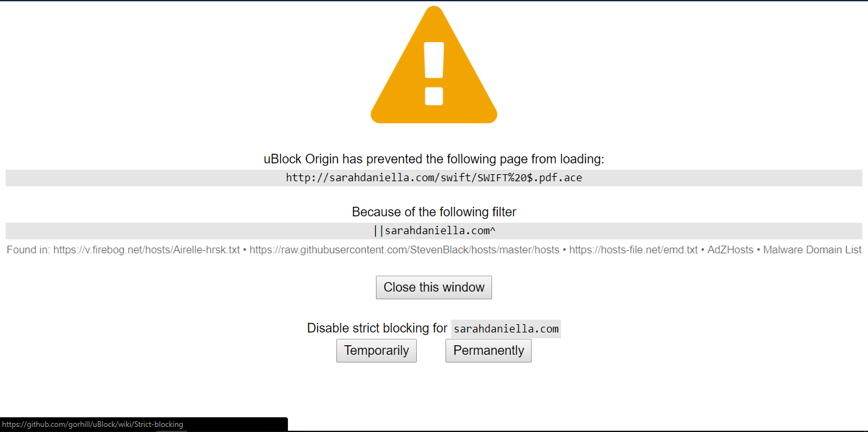Click the blocked URL ending in .pdf.ace
The width and height of the screenshot is (868, 432).
[x=434, y=178]
